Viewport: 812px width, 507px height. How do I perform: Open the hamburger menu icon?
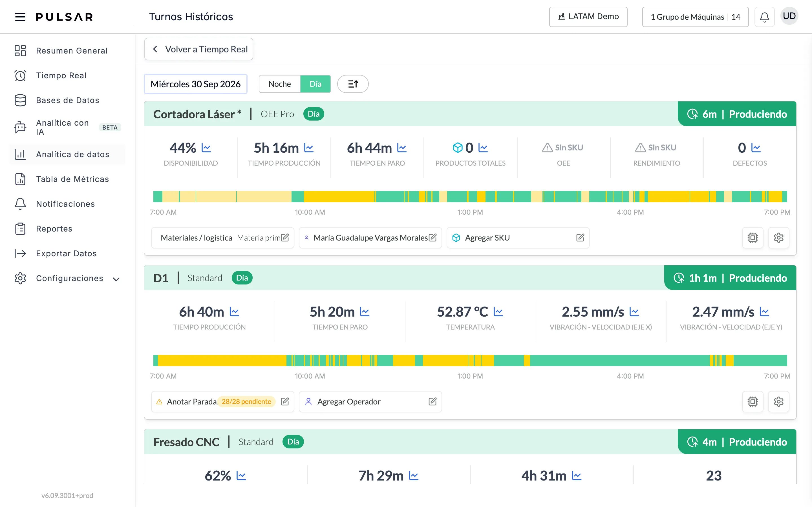(x=20, y=17)
